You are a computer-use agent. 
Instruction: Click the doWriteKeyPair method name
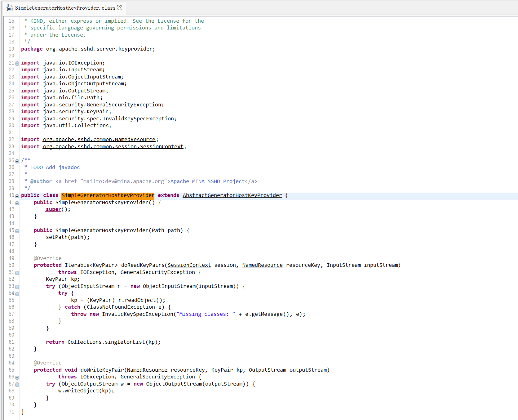click(x=102, y=370)
